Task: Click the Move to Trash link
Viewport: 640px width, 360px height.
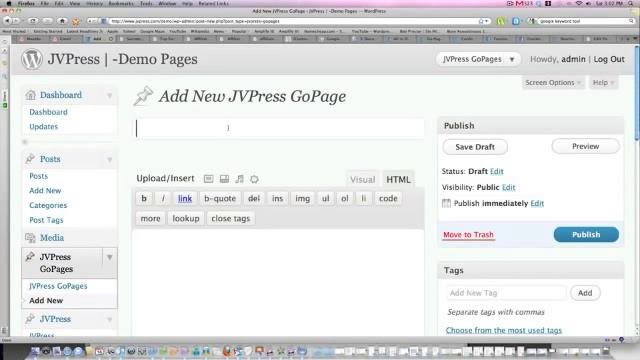Action: click(469, 235)
